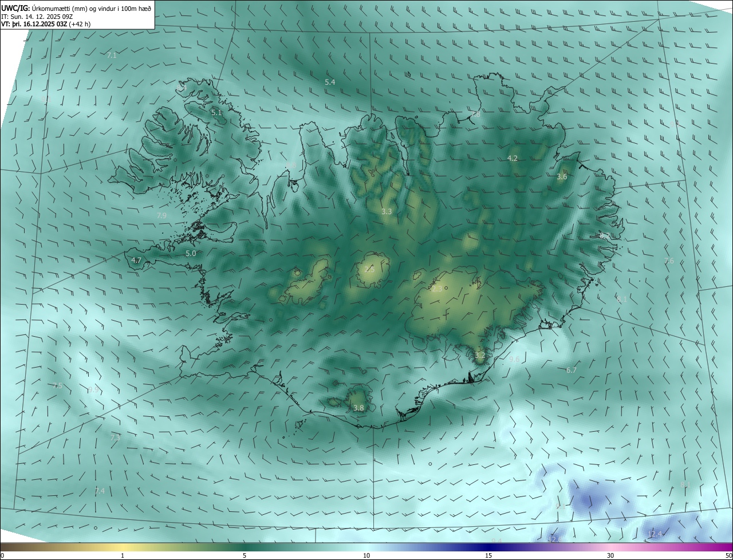Click the 50 tick on the color scale
Image resolution: width=733 pixels, height=560 pixels.
coord(728,555)
